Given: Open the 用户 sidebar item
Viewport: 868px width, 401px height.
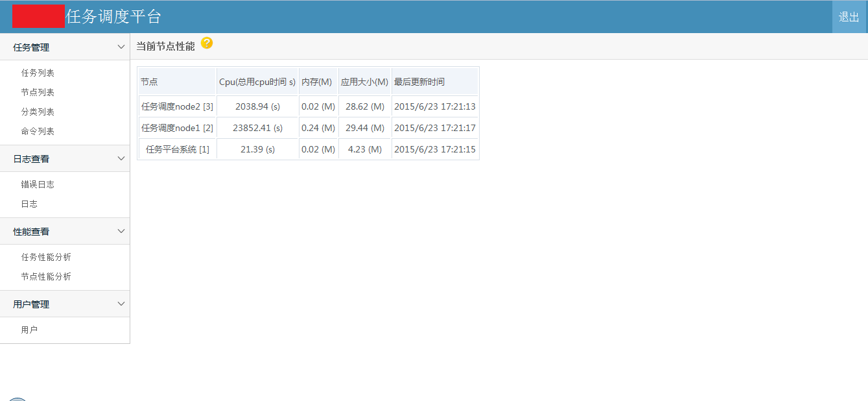Looking at the screenshot, I should tap(29, 330).
